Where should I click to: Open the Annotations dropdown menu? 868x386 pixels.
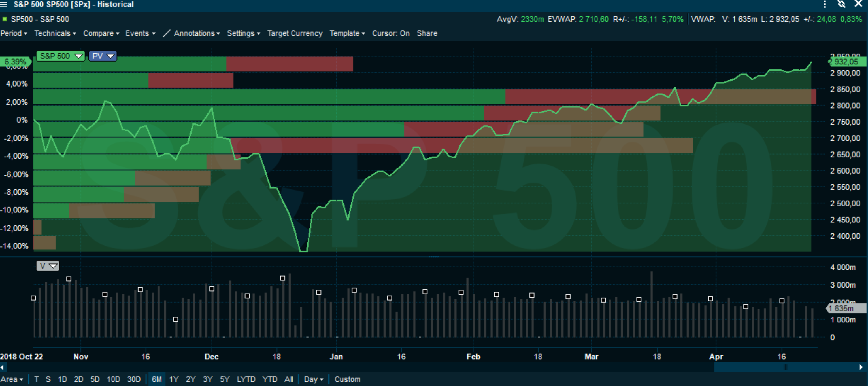[x=197, y=33]
